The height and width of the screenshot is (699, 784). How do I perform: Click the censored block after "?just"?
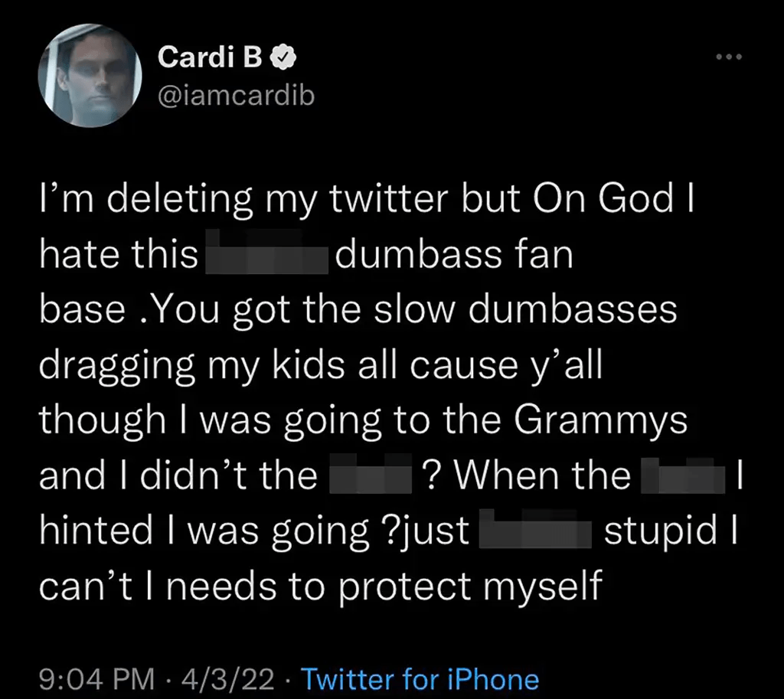tap(535, 528)
